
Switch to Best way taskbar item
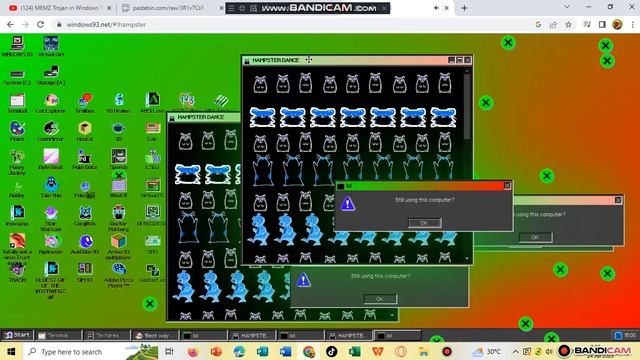point(156,336)
